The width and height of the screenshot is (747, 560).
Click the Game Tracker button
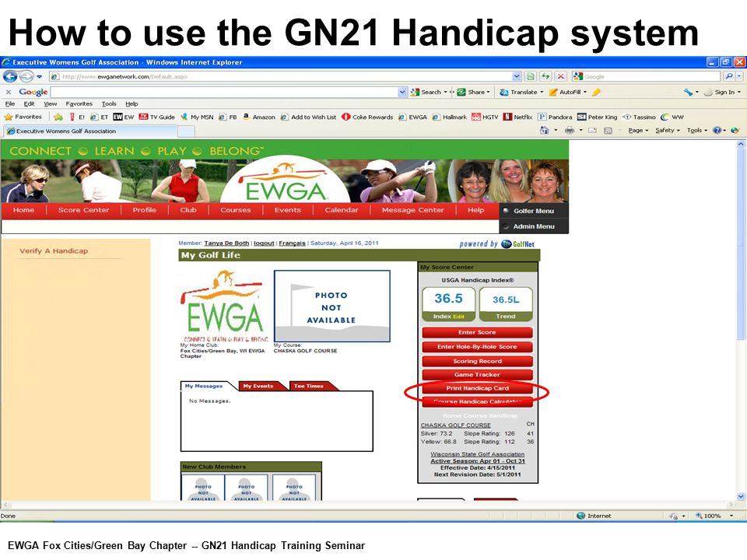tap(477, 375)
